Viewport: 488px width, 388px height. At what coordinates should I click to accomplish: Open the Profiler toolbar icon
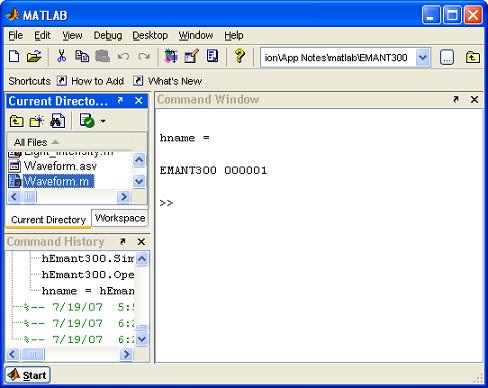(x=212, y=56)
